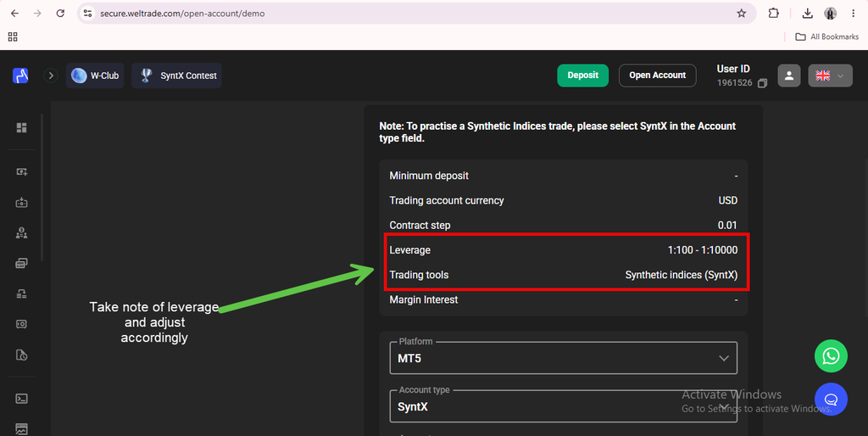Open the Platform MT5 dropdown
868x436 pixels.
click(x=564, y=358)
